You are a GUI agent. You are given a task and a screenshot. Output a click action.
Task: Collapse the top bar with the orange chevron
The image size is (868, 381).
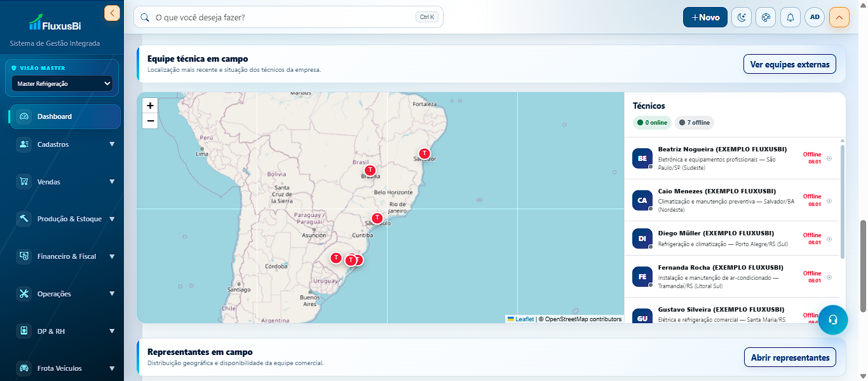[x=839, y=18]
